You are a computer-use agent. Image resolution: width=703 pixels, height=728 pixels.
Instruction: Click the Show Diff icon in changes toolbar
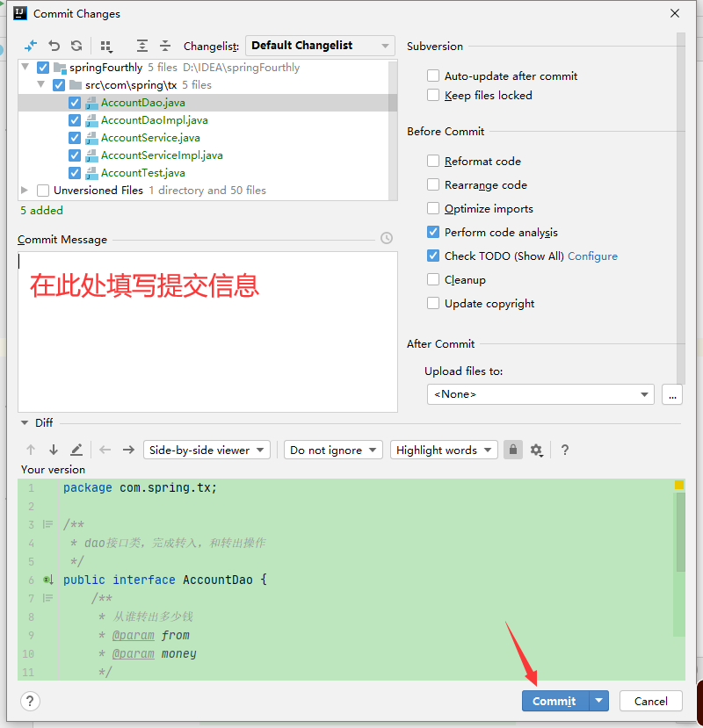click(x=30, y=46)
